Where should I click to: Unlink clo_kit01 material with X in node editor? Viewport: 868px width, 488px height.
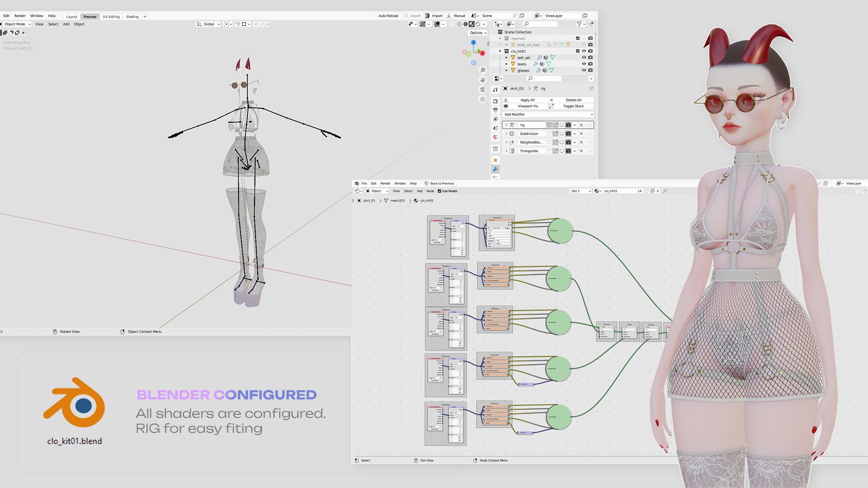658,191
